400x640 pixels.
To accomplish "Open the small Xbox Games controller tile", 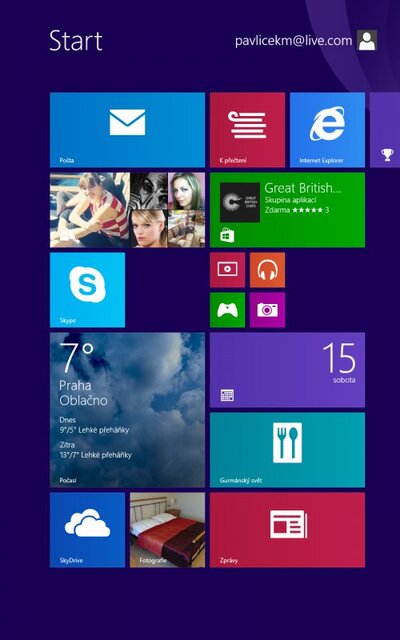I will [227, 310].
